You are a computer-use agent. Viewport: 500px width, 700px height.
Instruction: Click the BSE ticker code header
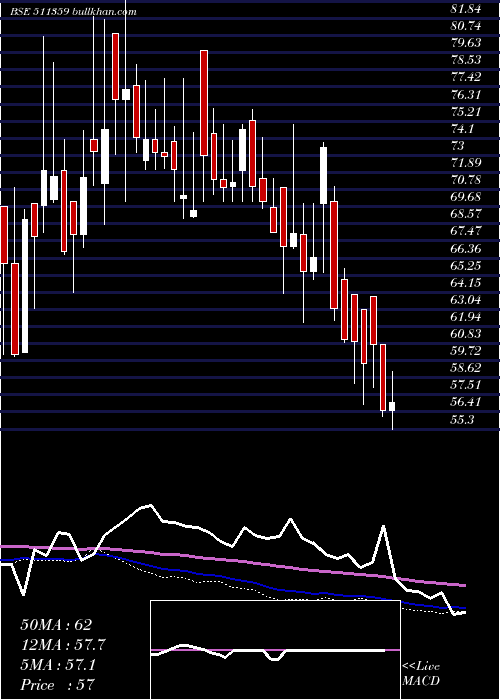74,12
